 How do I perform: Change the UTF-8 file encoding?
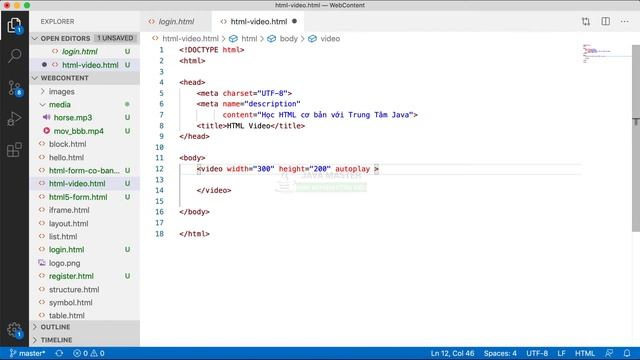tap(537, 353)
